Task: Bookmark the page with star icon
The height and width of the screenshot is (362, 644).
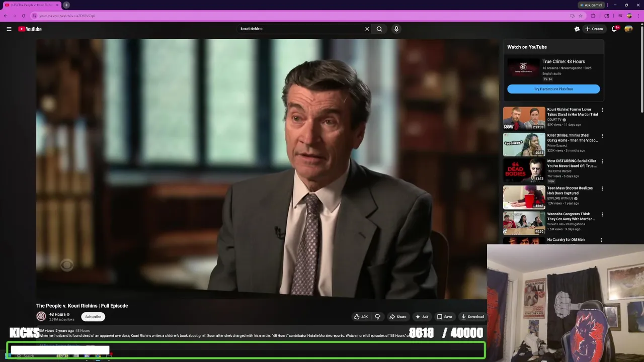Action: 580,16
